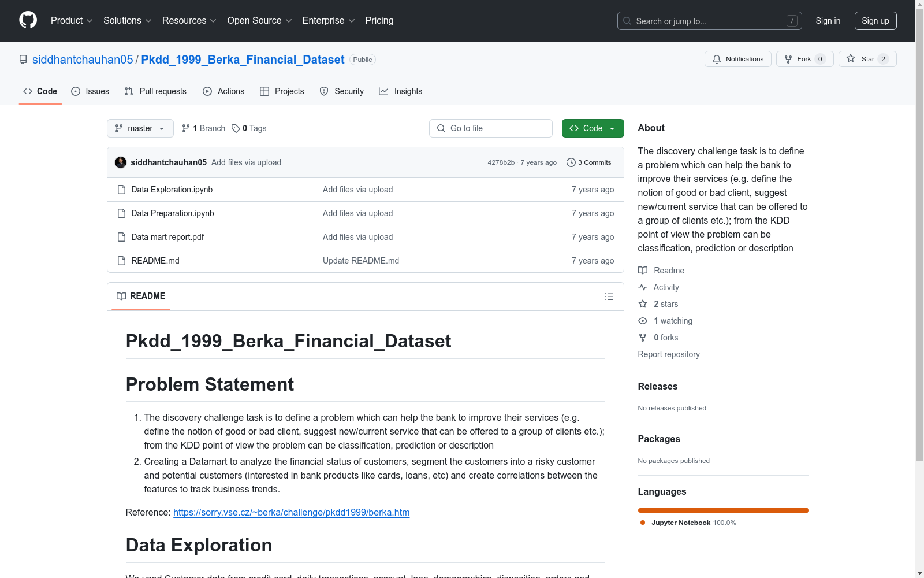Open the Pkdd_1999_Berka_Financial_Dataset repository link
This screenshot has width=924, height=578.
pos(243,60)
